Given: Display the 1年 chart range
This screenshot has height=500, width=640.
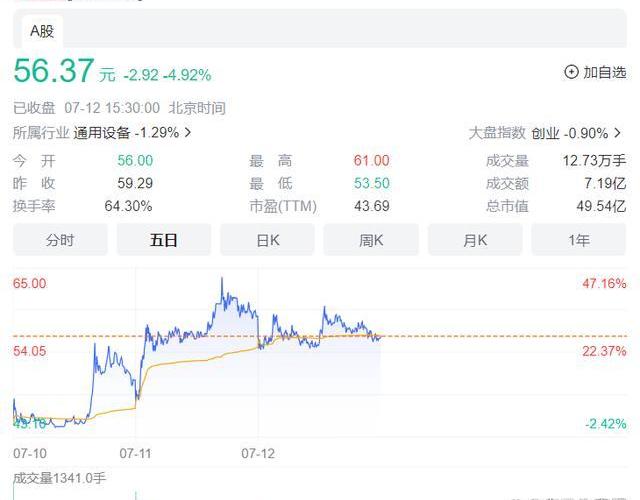Looking at the screenshot, I should point(578,240).
